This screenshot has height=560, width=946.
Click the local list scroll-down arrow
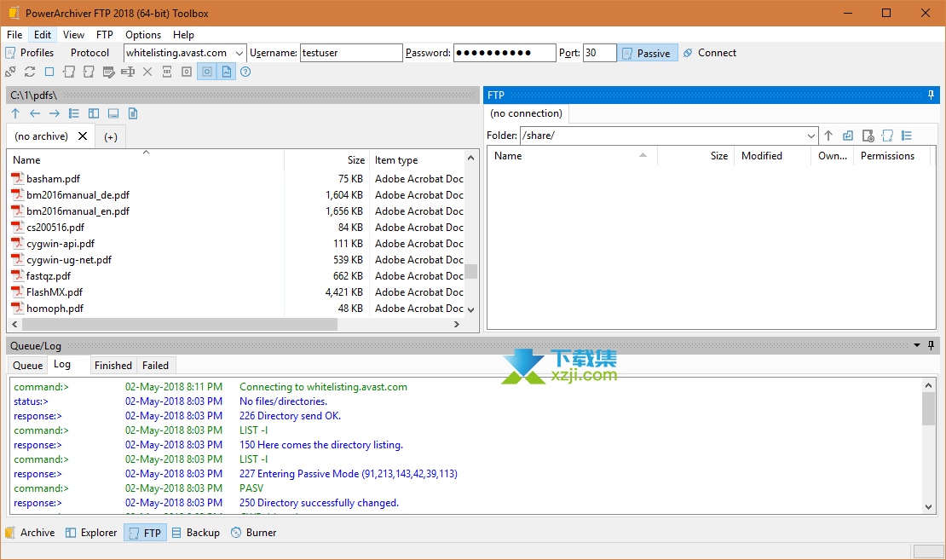click(x=471, y=309)
